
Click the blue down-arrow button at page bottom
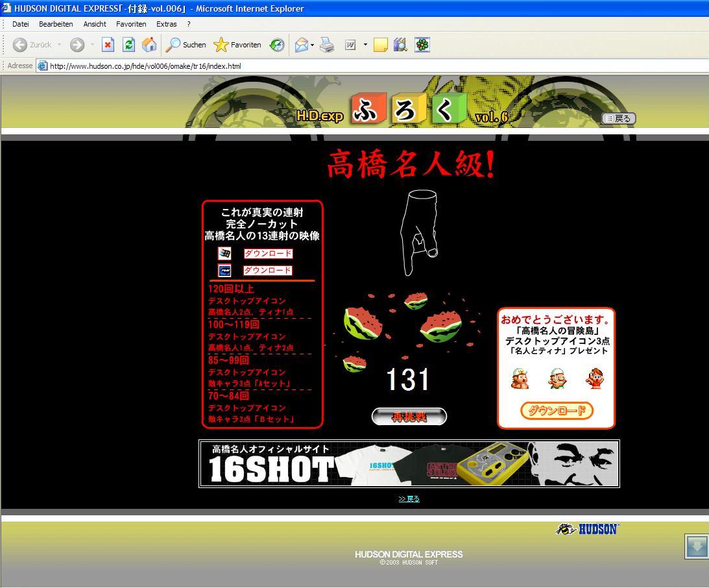coord(697,546)
